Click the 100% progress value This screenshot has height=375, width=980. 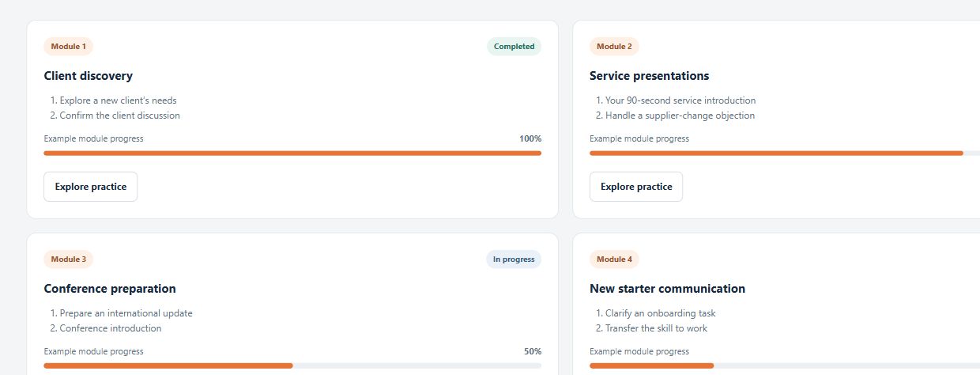point(530,138)
